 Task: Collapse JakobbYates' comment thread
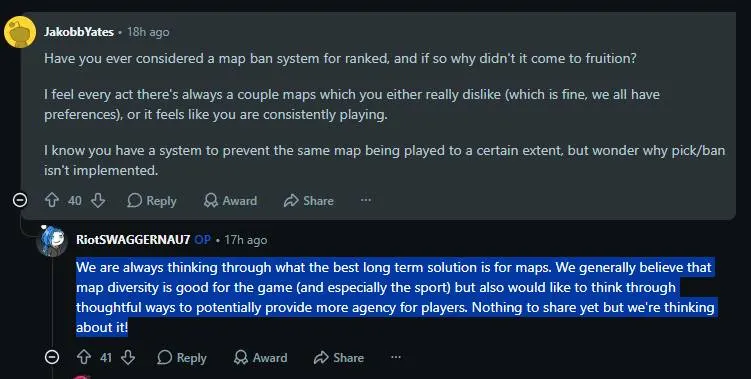pos(20,200)
